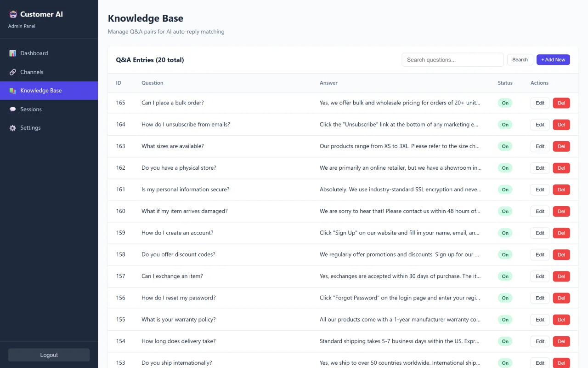Edit the item arrives damaged entry

(x=540, y=211)
